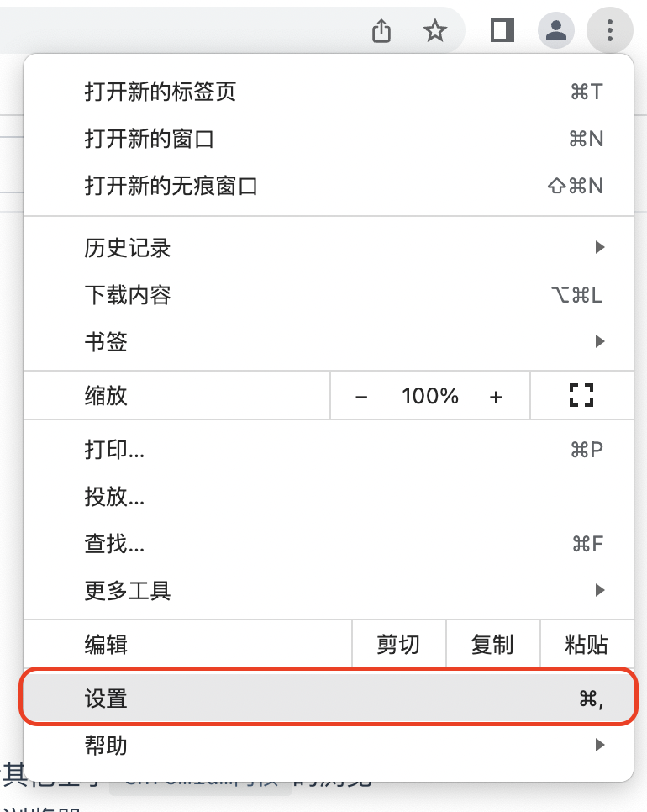Expand the 更多工具 submenu arrow

click(599, 590)
